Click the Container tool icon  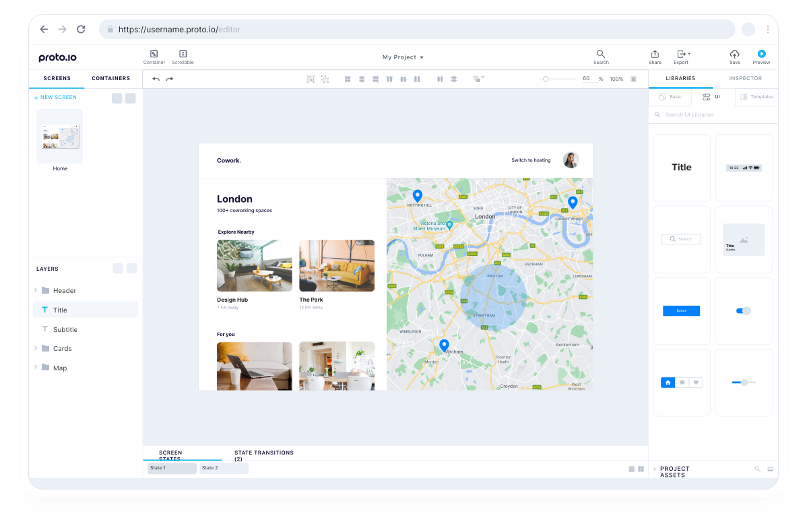click(x=154, y=54)
